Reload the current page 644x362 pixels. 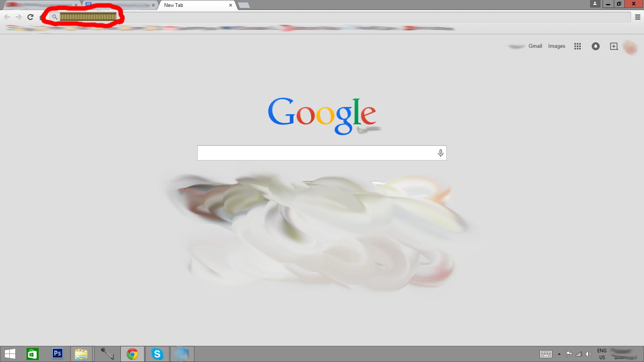pyautogui.click(x=30, y=17)
